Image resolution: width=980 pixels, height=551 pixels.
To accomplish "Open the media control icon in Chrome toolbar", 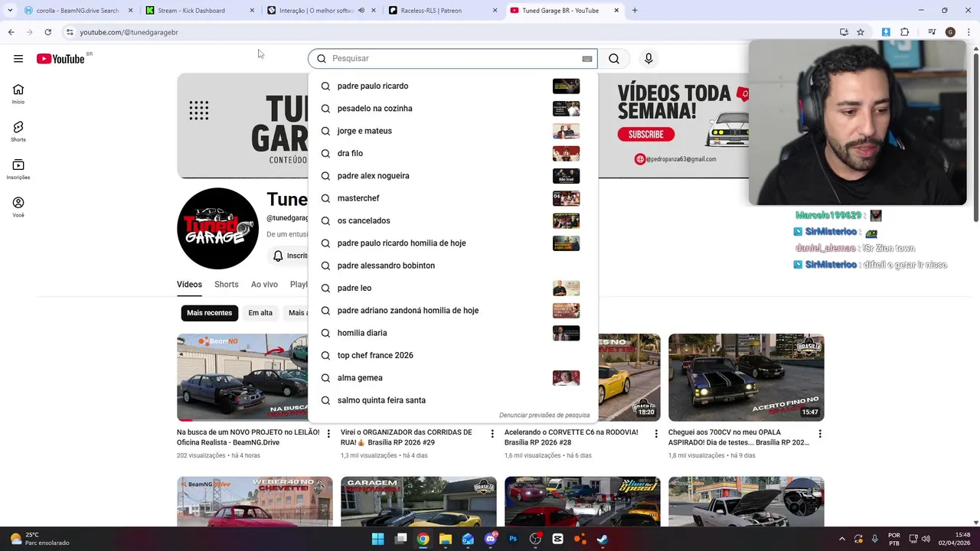I will tap(932, 32).
